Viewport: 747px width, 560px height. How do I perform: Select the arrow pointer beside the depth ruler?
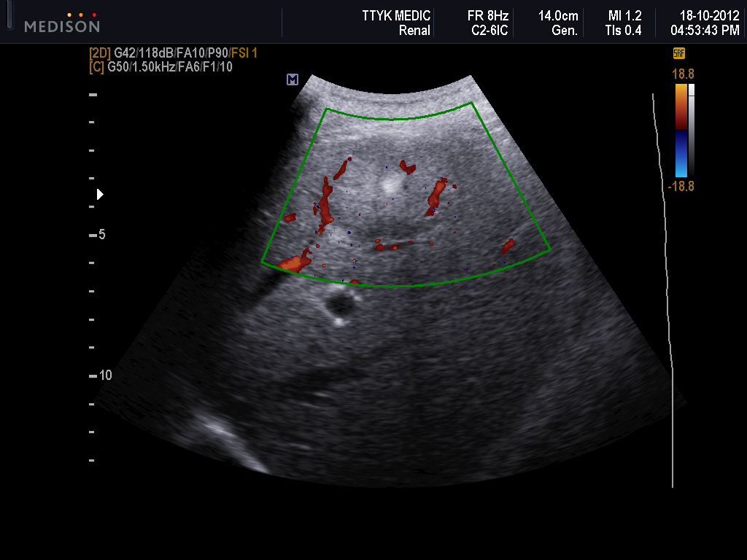(x=99, y=195)
